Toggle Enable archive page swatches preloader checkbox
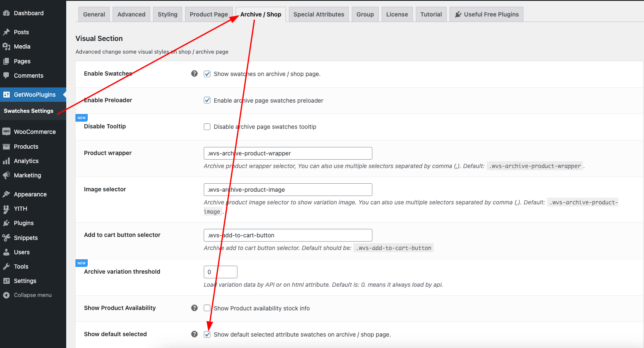Image resolution: width=644 pixels, height=348 pixels. (207, 100)
